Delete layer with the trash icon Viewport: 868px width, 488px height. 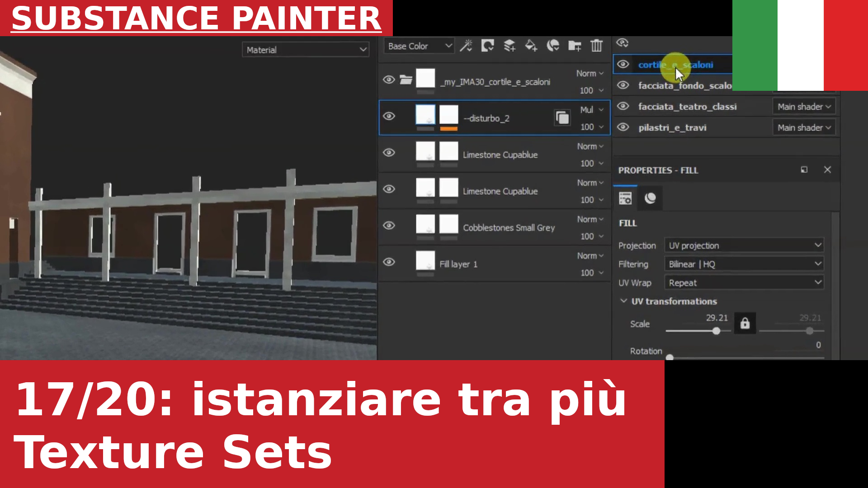(x=597, y=46)
